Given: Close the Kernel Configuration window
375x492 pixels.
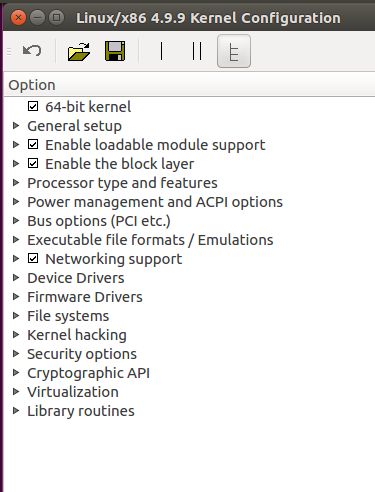Looking at the screenshot, I should pos(18,18).
